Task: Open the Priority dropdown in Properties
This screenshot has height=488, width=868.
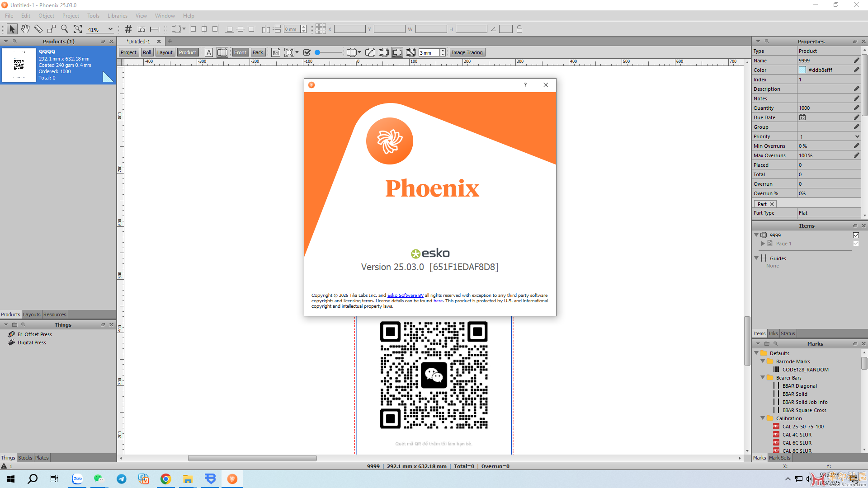Action: click(x=857, y=136)
